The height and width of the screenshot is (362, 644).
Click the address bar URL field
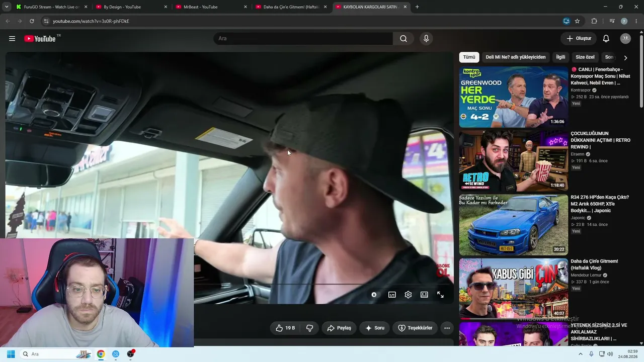[302, 21]
